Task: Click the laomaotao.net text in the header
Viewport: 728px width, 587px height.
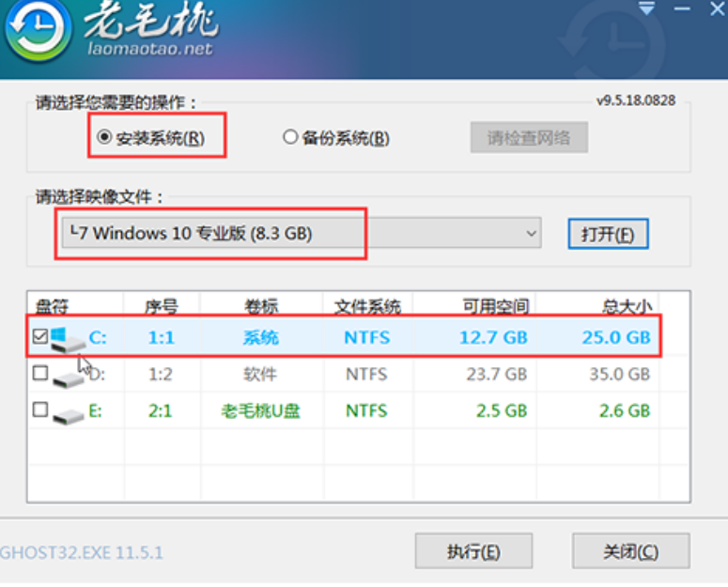Action: [x=150, y=48]
